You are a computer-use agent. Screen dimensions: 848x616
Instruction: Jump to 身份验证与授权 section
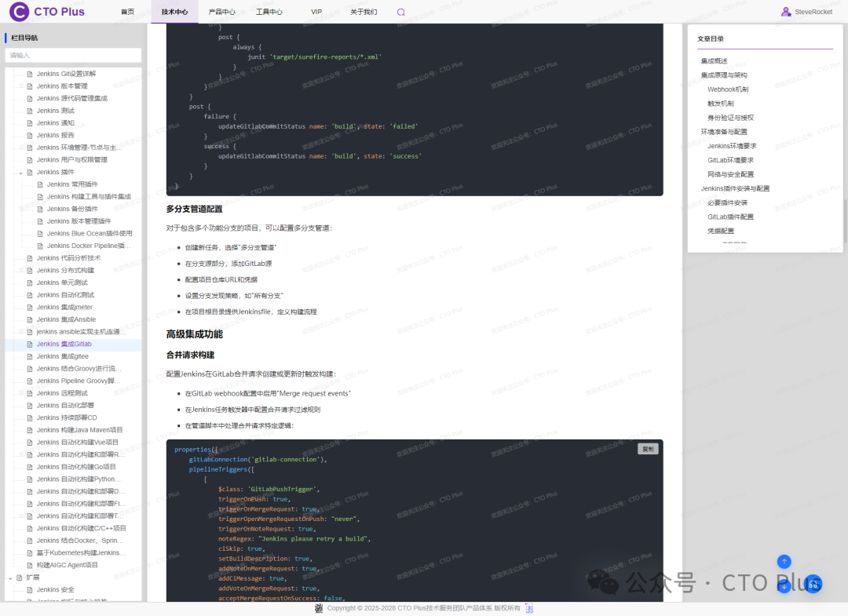pyautogui.click(x=730, y=118)
